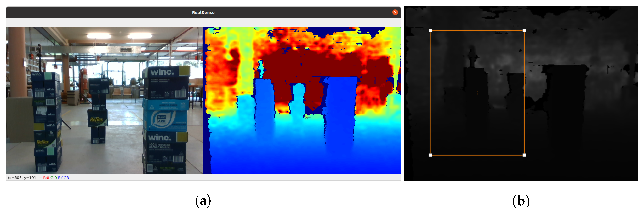
Task: Close the RealSense window
Action: click(x=395, y=12)
